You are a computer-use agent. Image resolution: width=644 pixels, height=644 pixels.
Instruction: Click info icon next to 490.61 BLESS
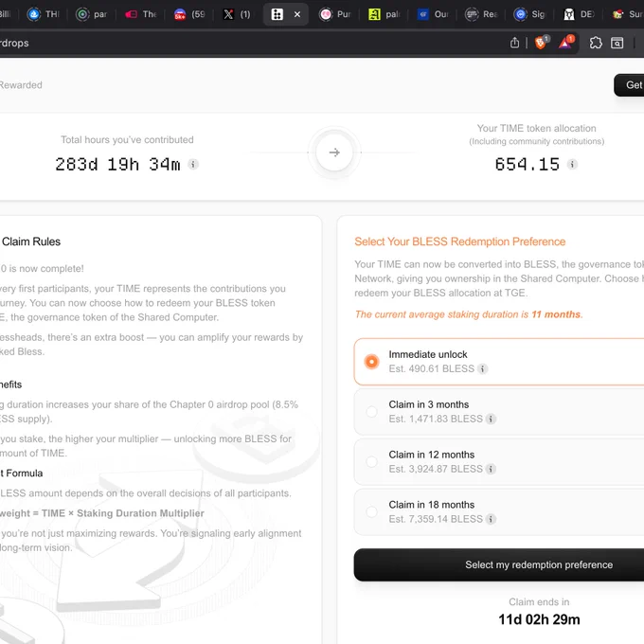(x=483, y=368)
